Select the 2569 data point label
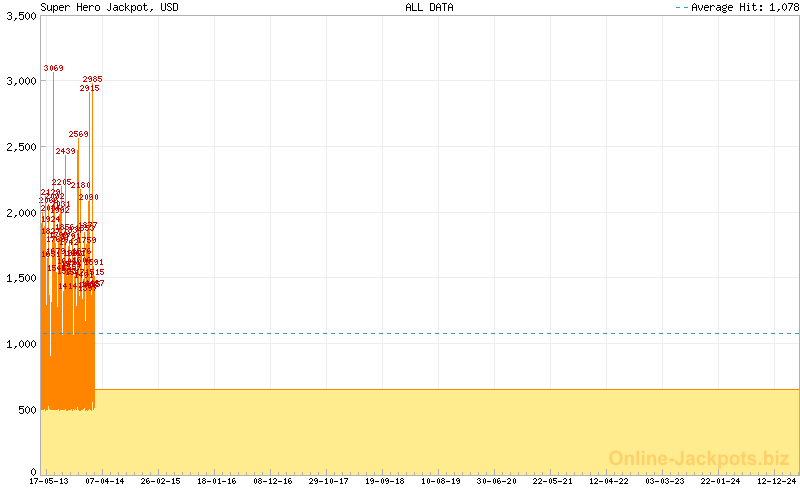 click(x=79, y=134)
